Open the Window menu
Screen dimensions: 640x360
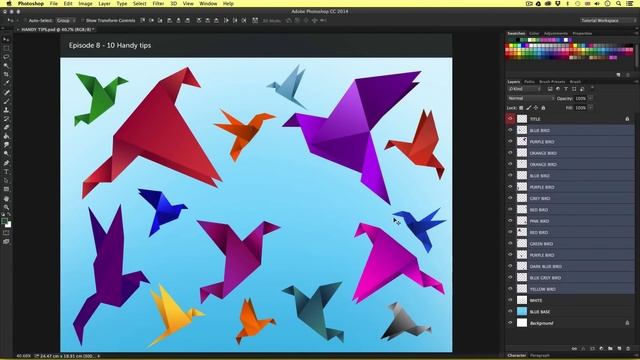(208, 3)
